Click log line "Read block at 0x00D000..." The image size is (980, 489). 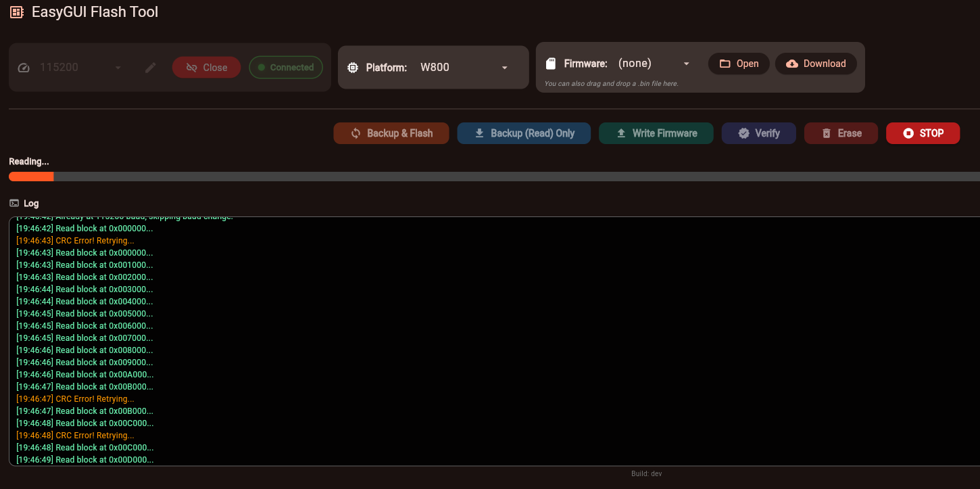pyautogui.click(x=84, y=460)
